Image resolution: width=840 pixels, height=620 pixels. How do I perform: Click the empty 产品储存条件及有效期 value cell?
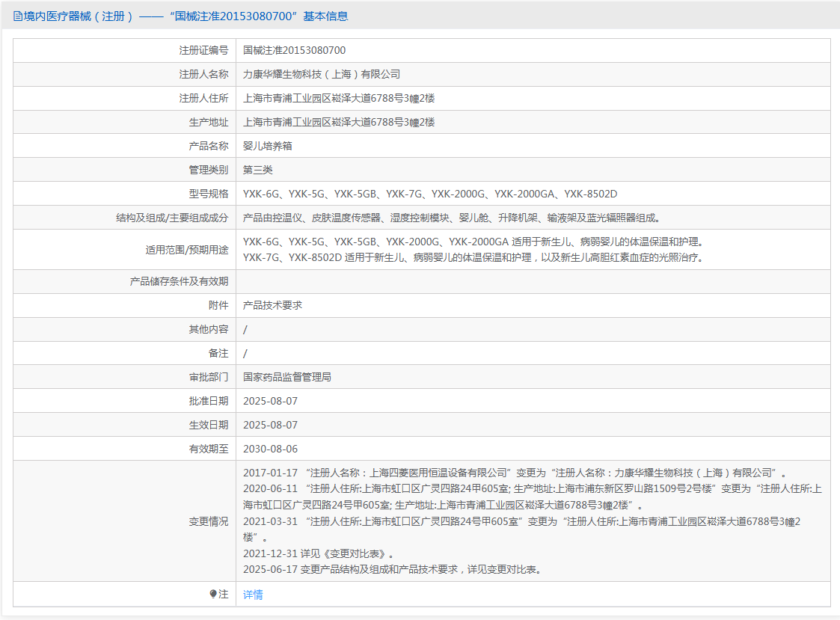[x=533, y=281]
